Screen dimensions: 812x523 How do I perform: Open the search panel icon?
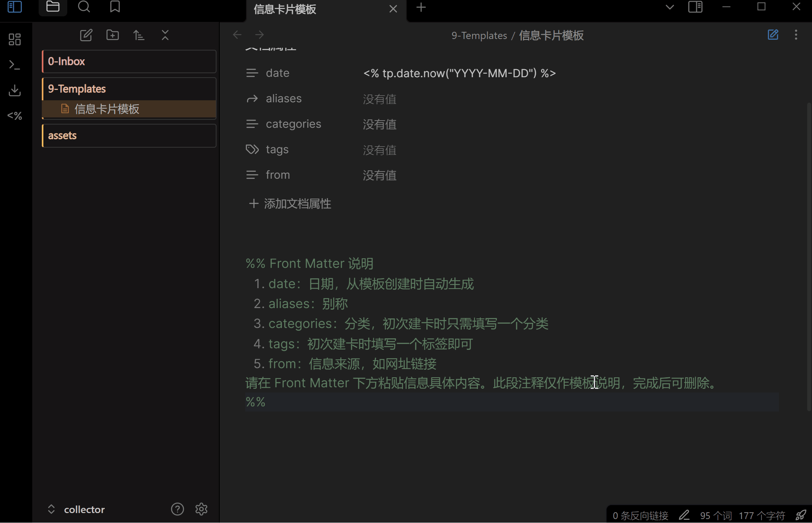84,7
